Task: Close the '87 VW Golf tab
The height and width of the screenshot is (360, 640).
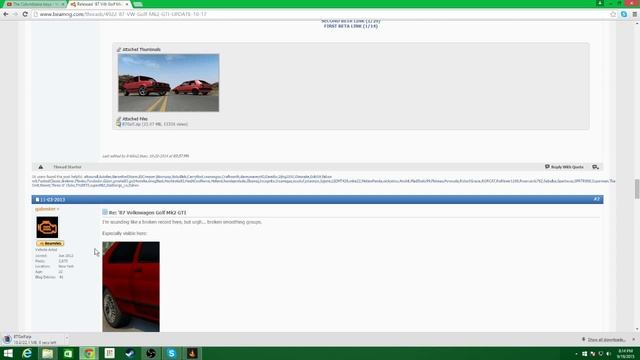Action: 127,4
